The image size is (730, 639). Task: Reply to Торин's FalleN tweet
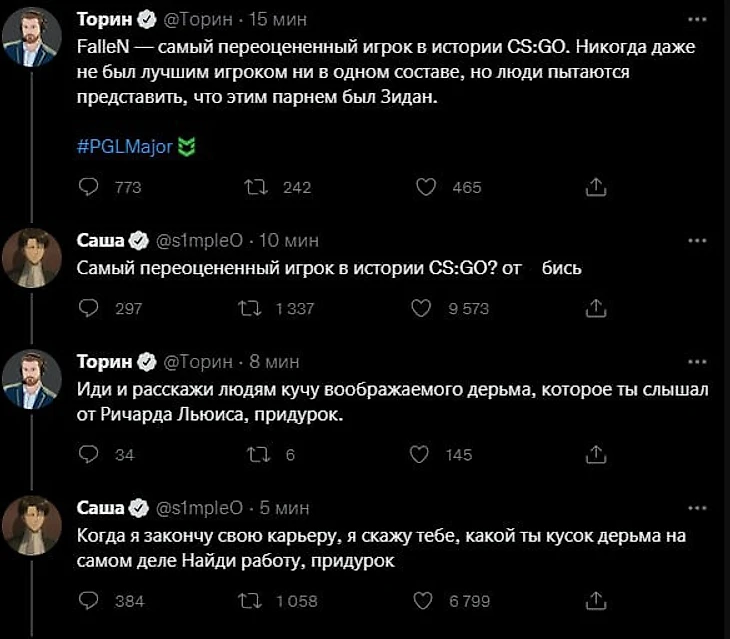click(x=89, y=187)
